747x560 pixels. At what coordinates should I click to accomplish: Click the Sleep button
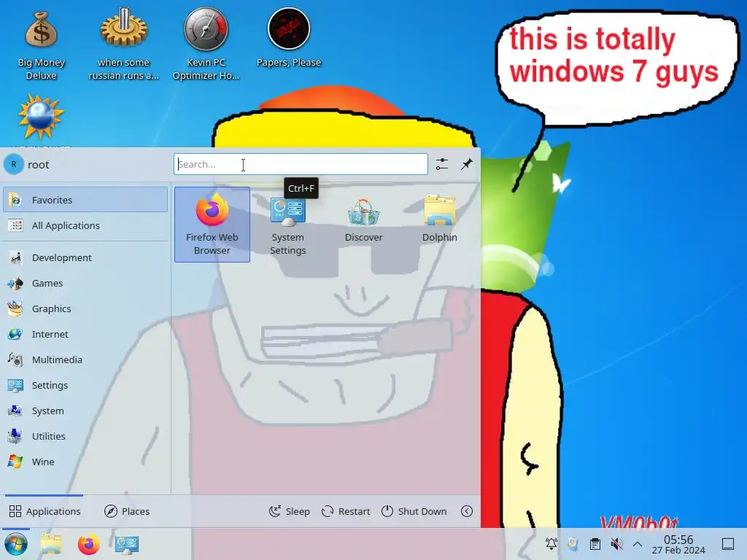pyautogui.click(x=289, y=511)
